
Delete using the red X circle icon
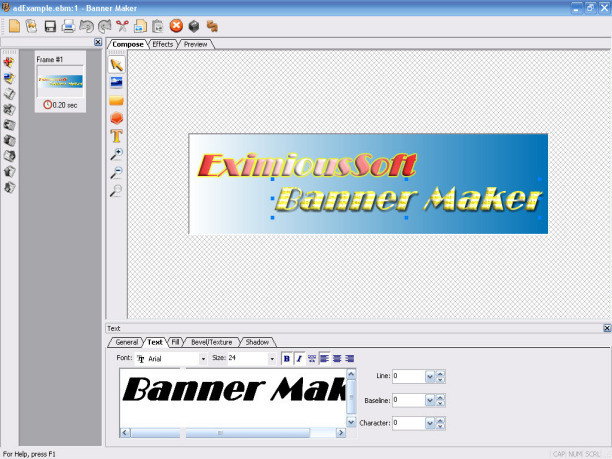click(176, 26)
